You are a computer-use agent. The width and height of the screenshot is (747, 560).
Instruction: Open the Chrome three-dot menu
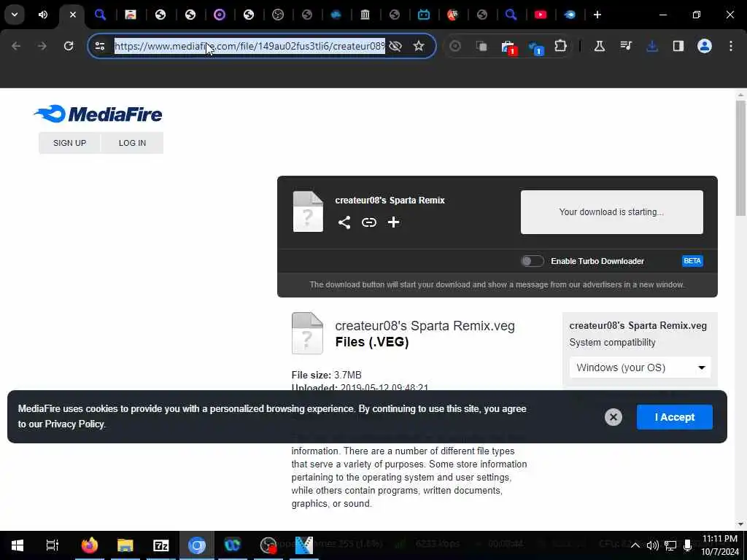731,46
